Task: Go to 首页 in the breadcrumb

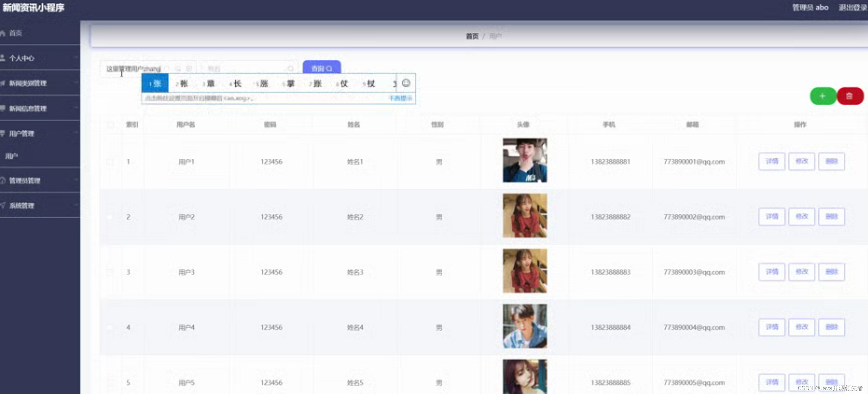Action: (472, 36)
